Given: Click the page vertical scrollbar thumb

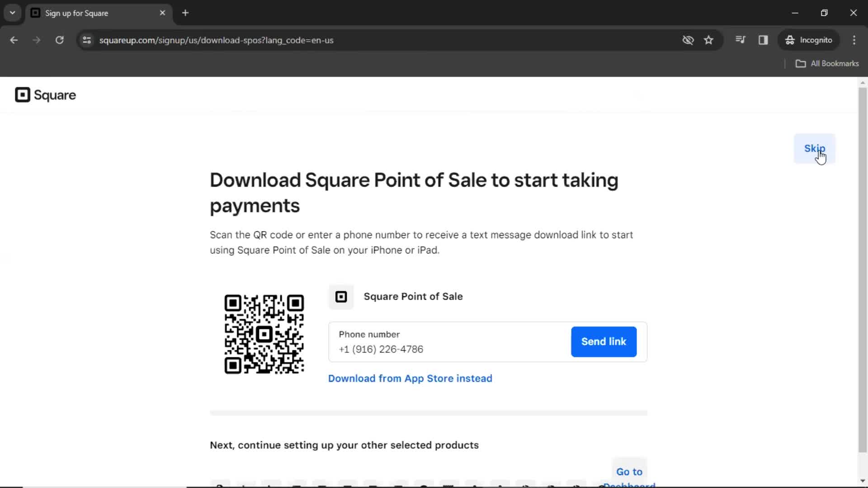Looking at the screenshot, I should pyautogui.click(x=863, y=270).
